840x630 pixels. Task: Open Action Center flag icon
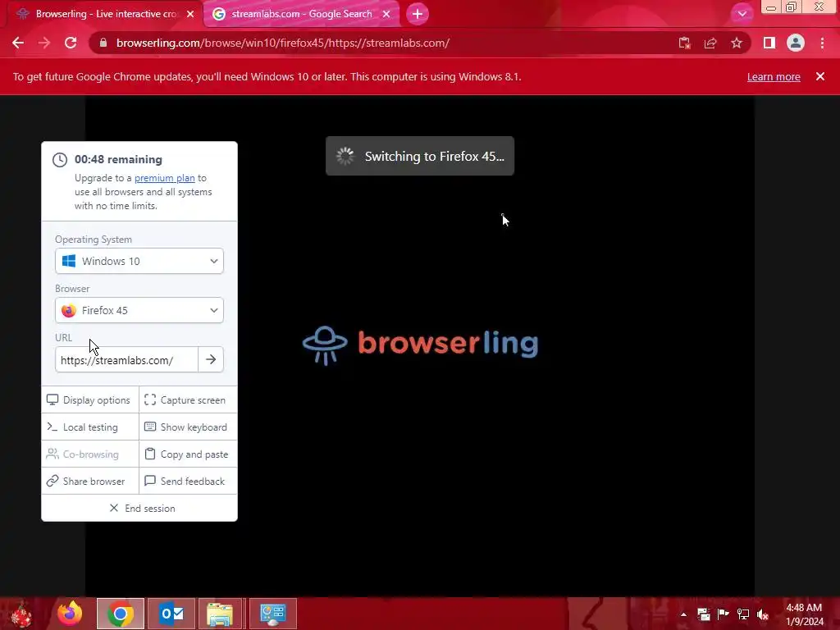[724, 614]
